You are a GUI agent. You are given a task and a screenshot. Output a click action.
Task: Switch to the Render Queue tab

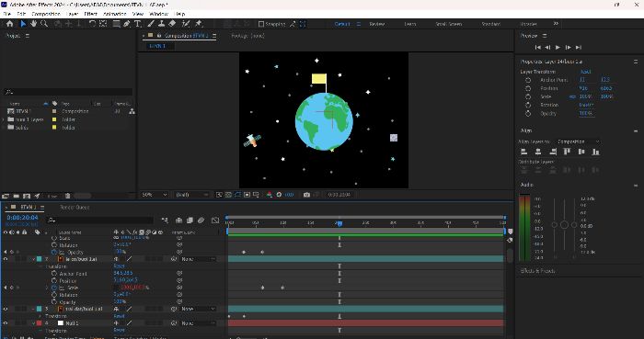(x=75, y=208)
